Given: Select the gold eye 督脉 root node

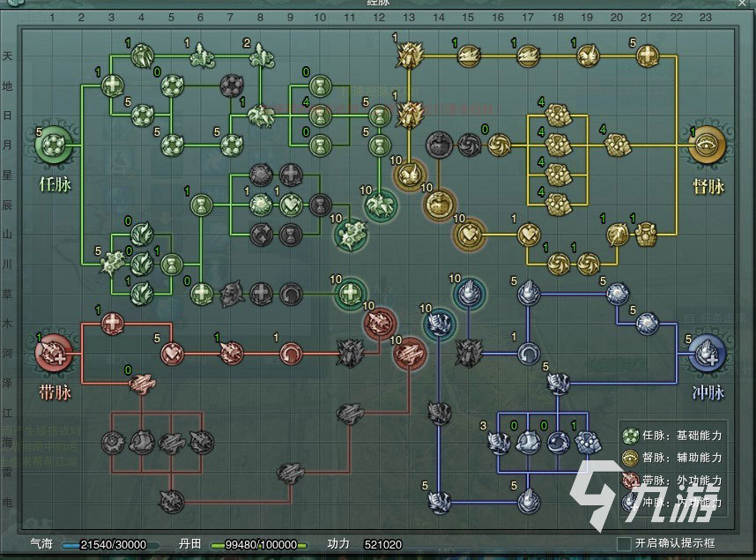Looking at the screenshot, I should tap(706, 145).
